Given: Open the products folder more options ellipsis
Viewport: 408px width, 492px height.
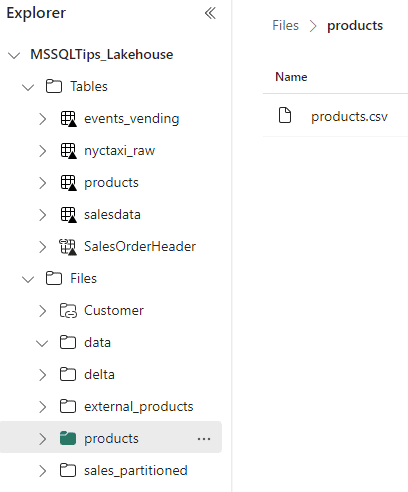Looking at the screenshot, I should (x=204, y=439).
